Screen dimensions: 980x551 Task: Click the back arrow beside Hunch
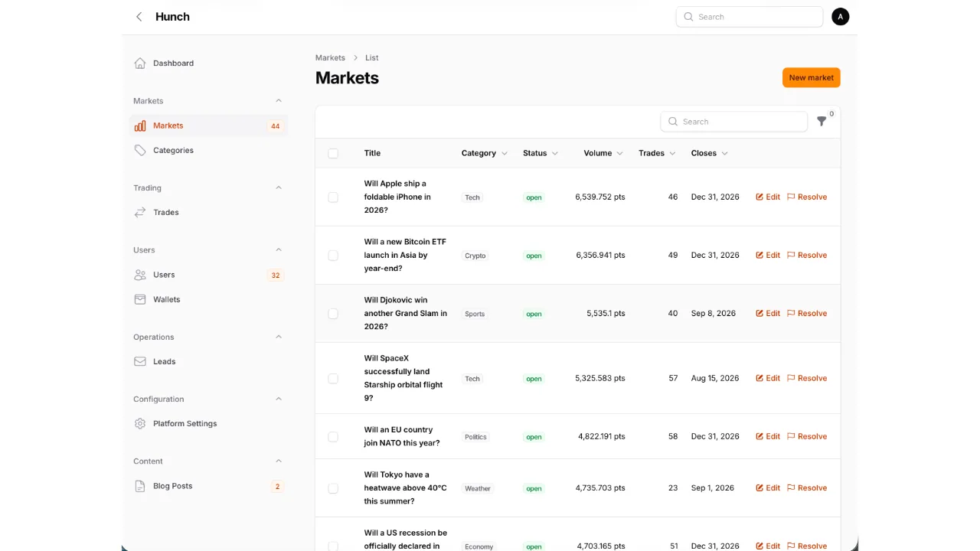139,17
